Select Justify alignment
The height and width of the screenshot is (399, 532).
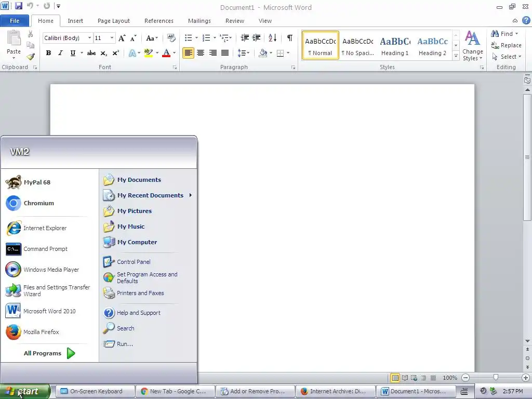tap(225, 53)
